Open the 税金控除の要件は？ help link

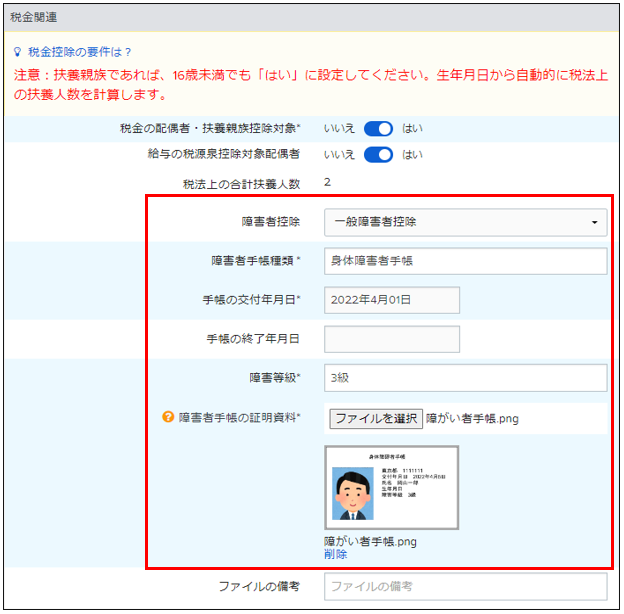click(x=79, y=51)
